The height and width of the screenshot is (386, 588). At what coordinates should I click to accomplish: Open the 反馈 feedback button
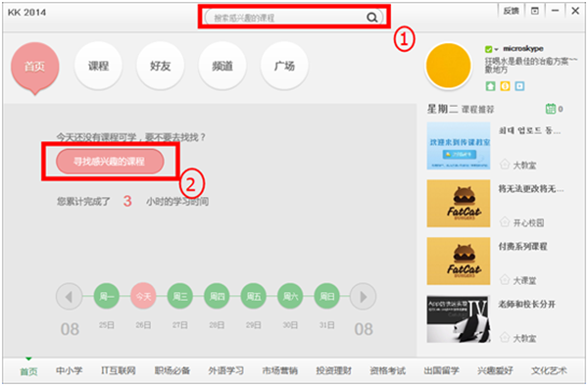tap(511, 11)
